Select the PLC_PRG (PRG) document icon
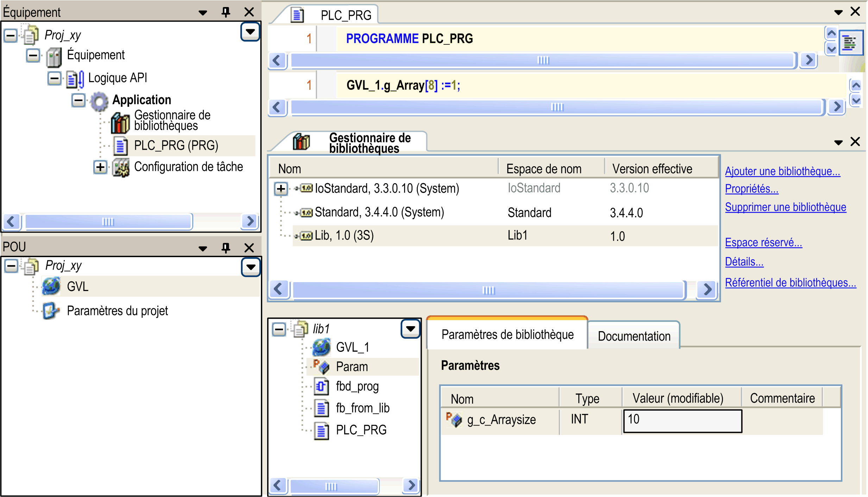 coord(120,146)
